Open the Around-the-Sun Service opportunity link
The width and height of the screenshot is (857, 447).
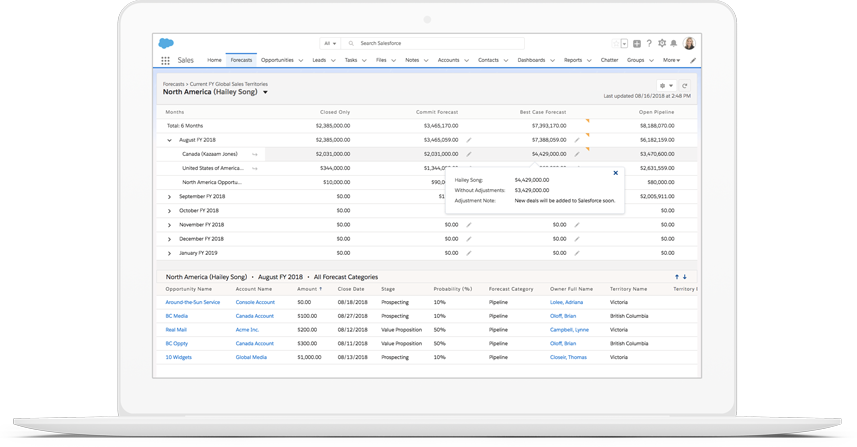coord(192,302)
